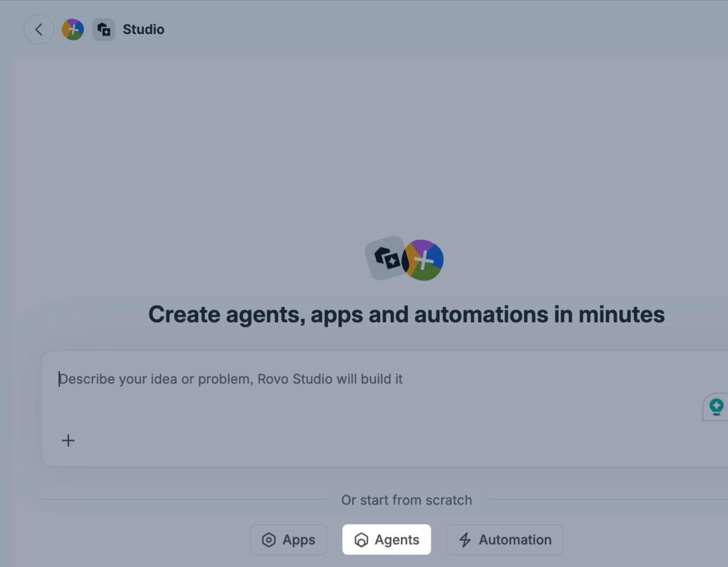Click the large Studio badge above heading
Image resolution: width=728 pixels, height=567 pixels.
point(385,258)
